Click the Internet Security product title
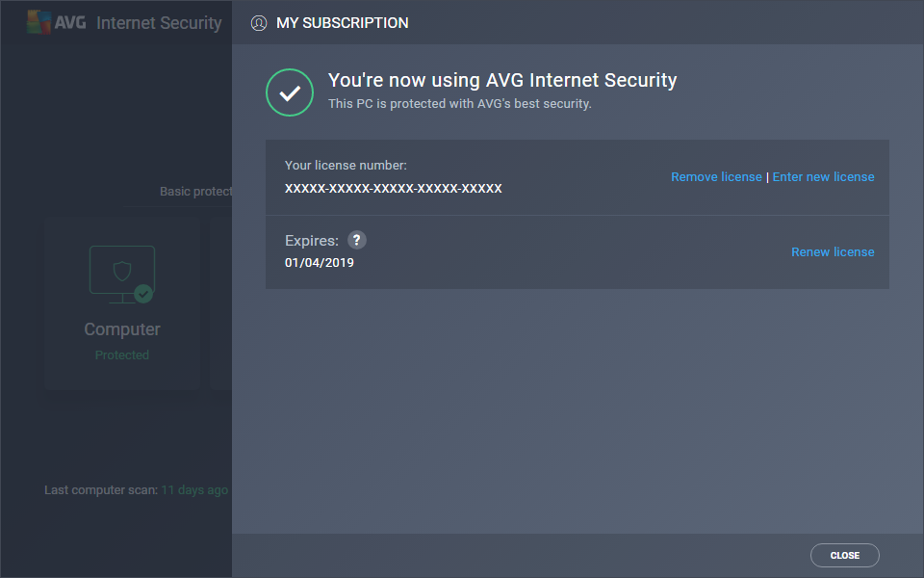 159,23
